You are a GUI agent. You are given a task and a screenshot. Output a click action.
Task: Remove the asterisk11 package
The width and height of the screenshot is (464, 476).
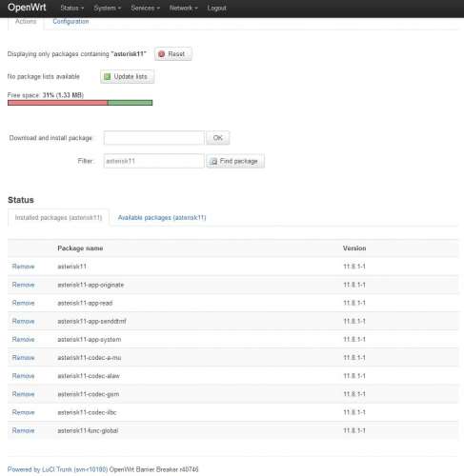[23, 267]
